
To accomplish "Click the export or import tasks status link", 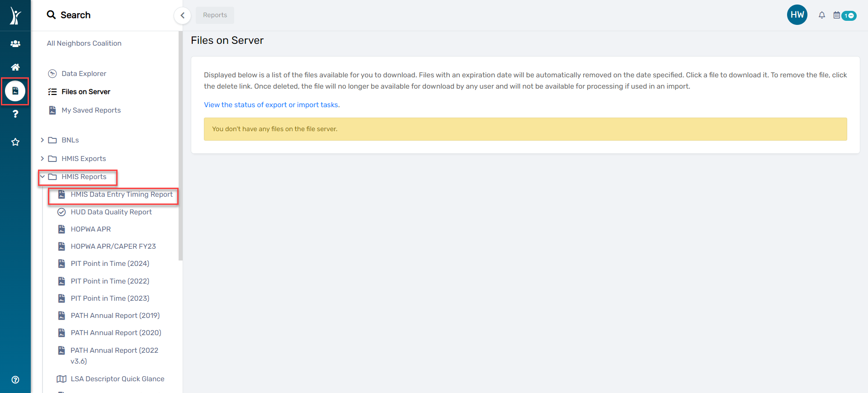I will coord(271,105).
